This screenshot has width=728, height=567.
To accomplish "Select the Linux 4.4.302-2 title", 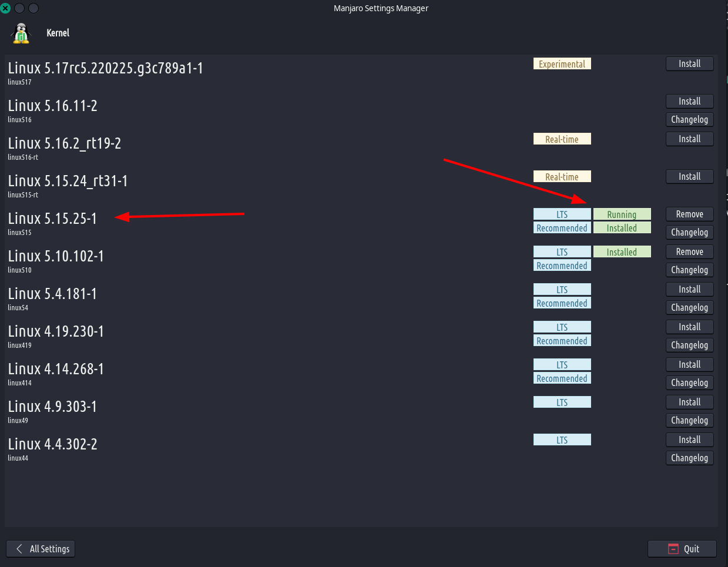I will (x=53, y=444).
